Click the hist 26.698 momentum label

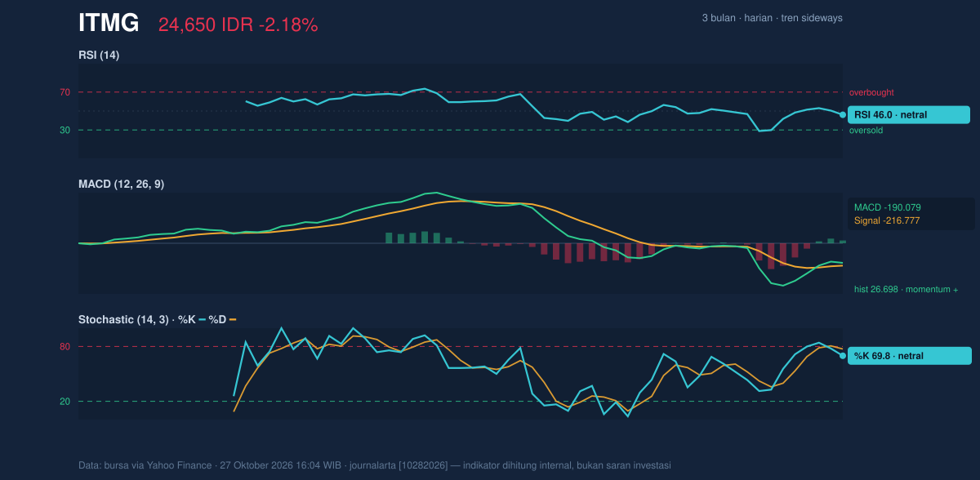click(906, 289)
